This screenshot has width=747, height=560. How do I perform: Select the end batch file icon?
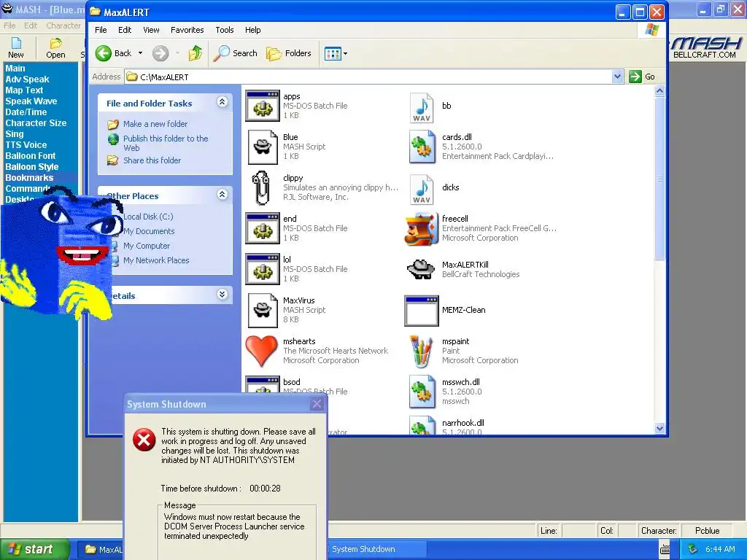pyautogui.click(x=262, y=228)
